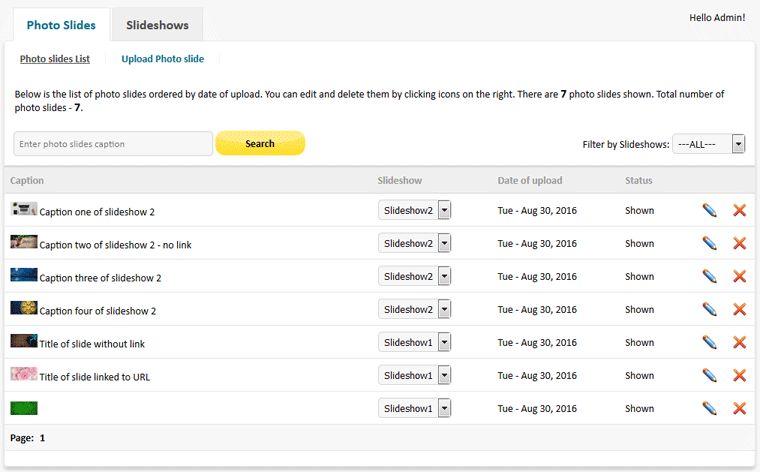Open the Upload Photo slide link
The image size is (760, 472).
point(162,59)
